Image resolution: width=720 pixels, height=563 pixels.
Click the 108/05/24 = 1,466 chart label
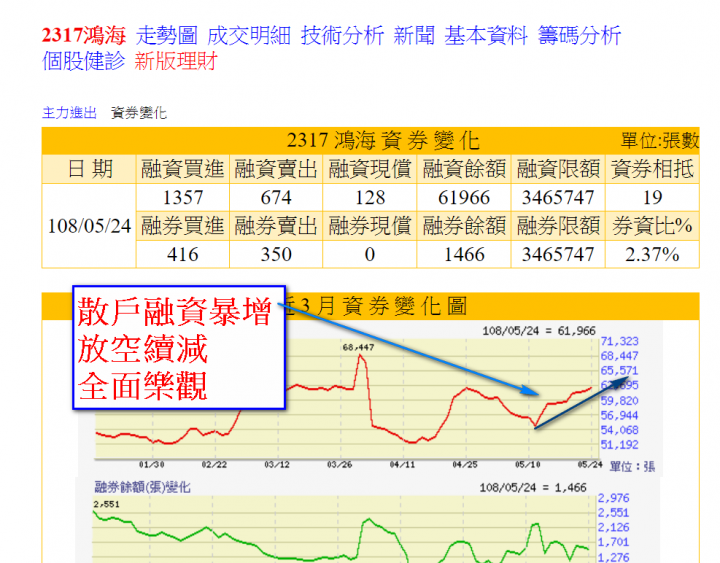[x=533, y=488]
